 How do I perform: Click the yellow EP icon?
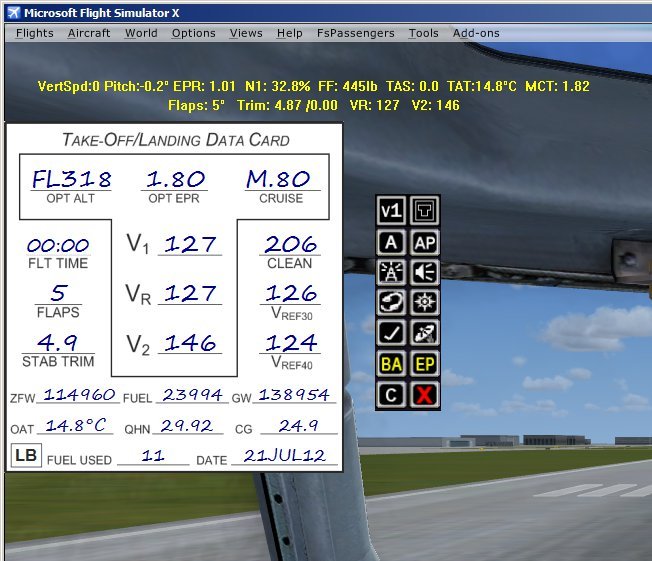[x=425, y=364]
